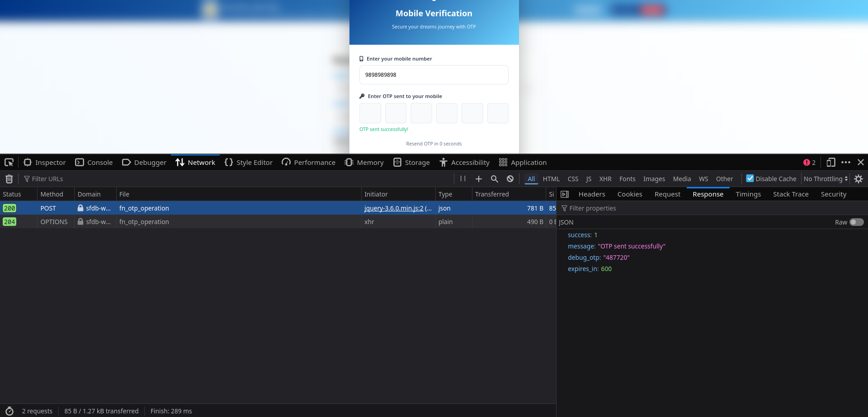Click the plus icon in network toolbar
The width and height of the screenshot is (868, 417).
[479, 179]
